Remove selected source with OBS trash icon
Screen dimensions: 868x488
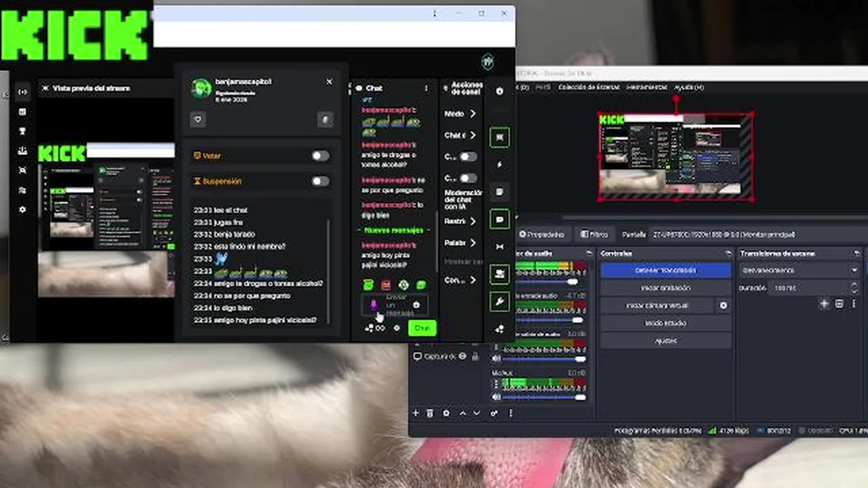pyautogui.click(x=430, y=413)
